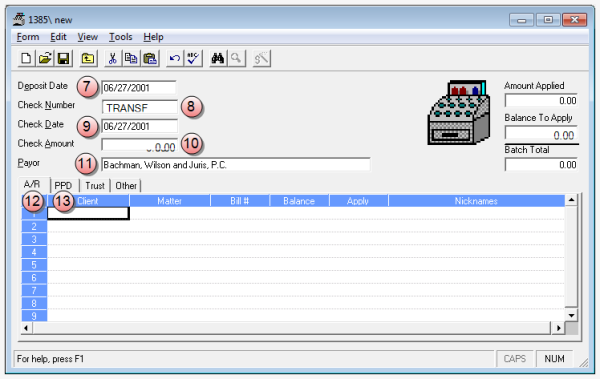Click the Batch Total field
Image resolution: width=600 pixels, height=379 pixels.
coord(541,165)
